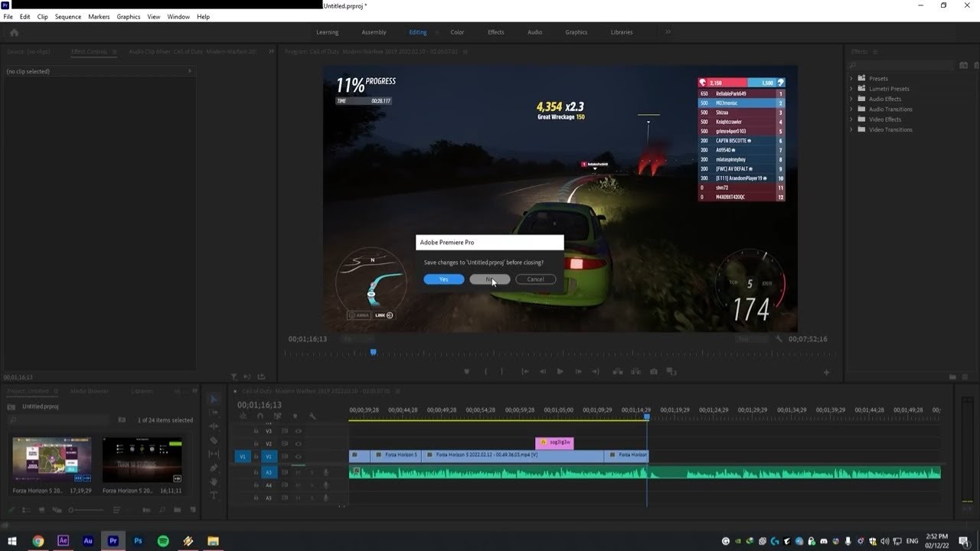Create new bin in Project panel
980x551 pixels.
pos(177,510)
